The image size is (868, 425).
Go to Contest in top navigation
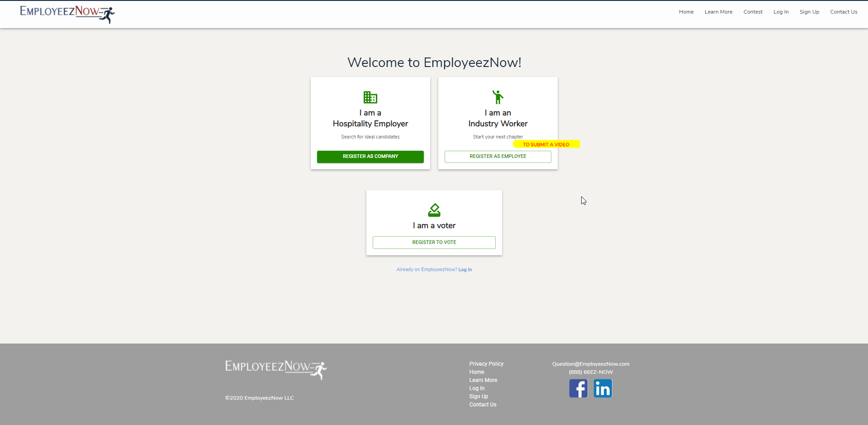pos(753,12)
